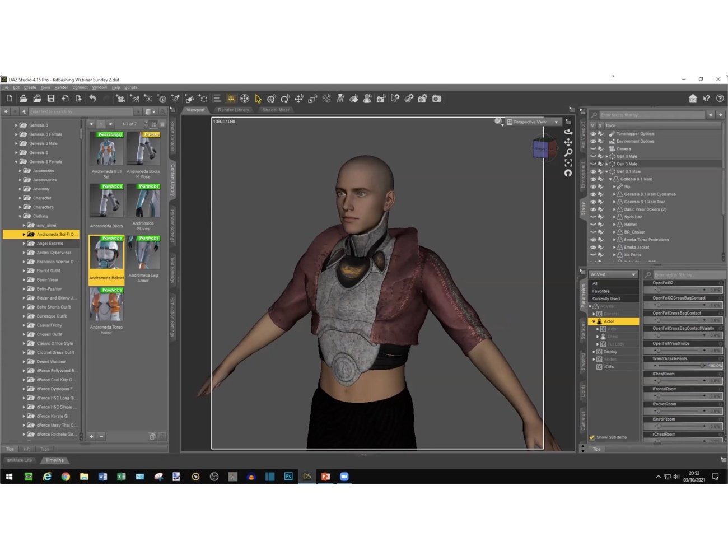The height and width of the screenshot is (560, 728).
Task: Switch to the Render Library tab
Action: (x=233, y=110)
